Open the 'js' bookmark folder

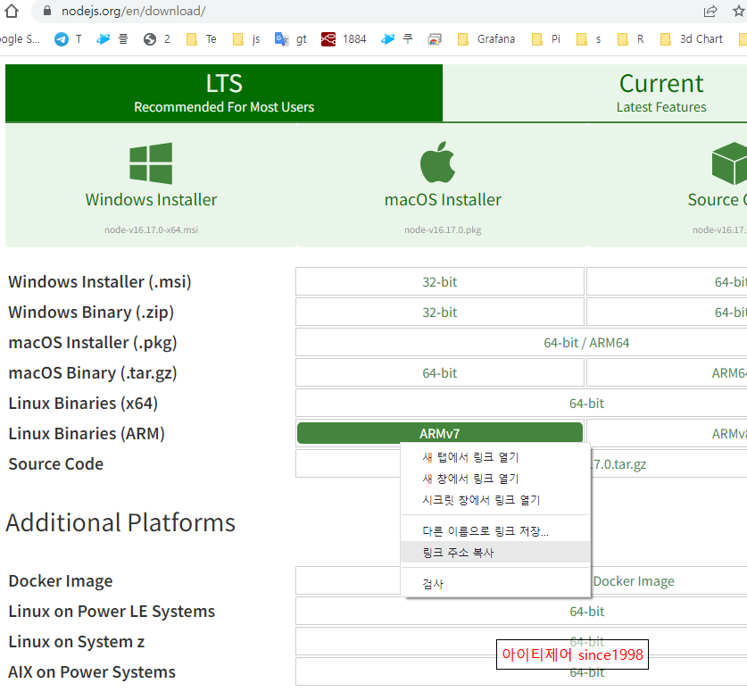[247, 39]
